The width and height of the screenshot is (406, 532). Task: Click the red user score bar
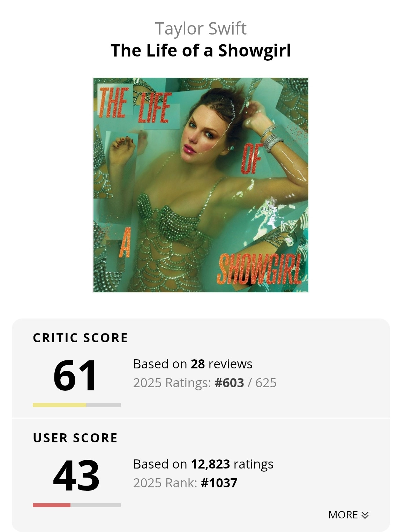click(x=52, y=505)
